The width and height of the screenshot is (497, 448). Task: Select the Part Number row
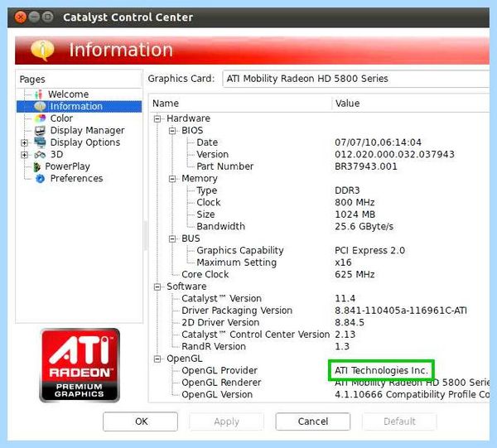[319, 166]
